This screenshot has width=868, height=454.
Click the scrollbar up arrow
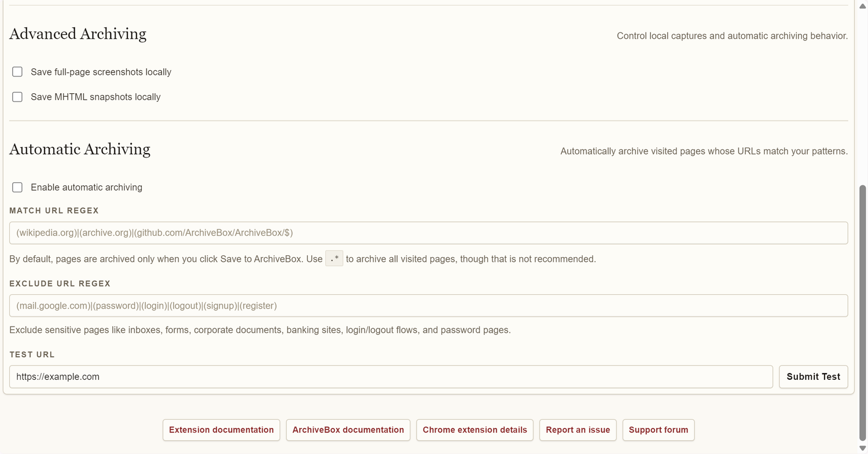[863, 5]
